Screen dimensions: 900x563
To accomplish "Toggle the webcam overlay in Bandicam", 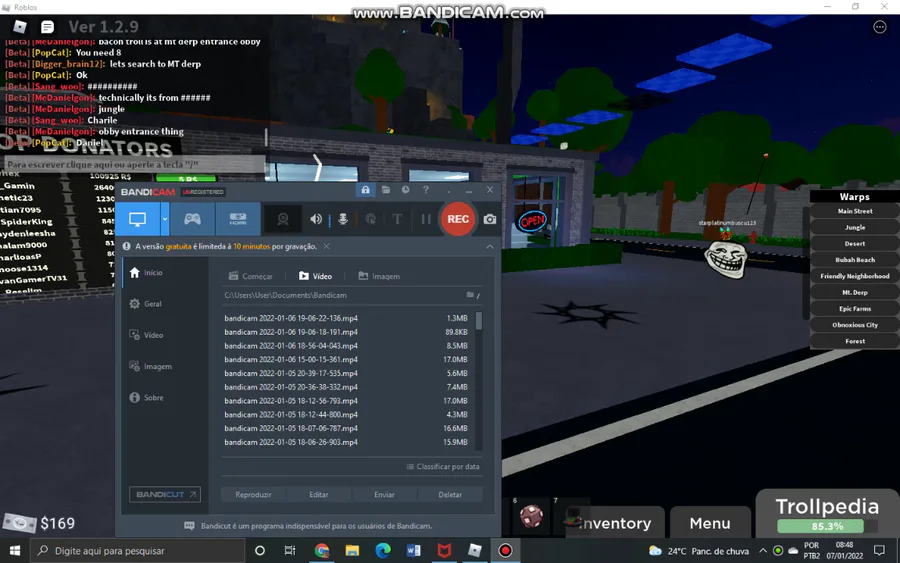I will click(x=282, y=219).
